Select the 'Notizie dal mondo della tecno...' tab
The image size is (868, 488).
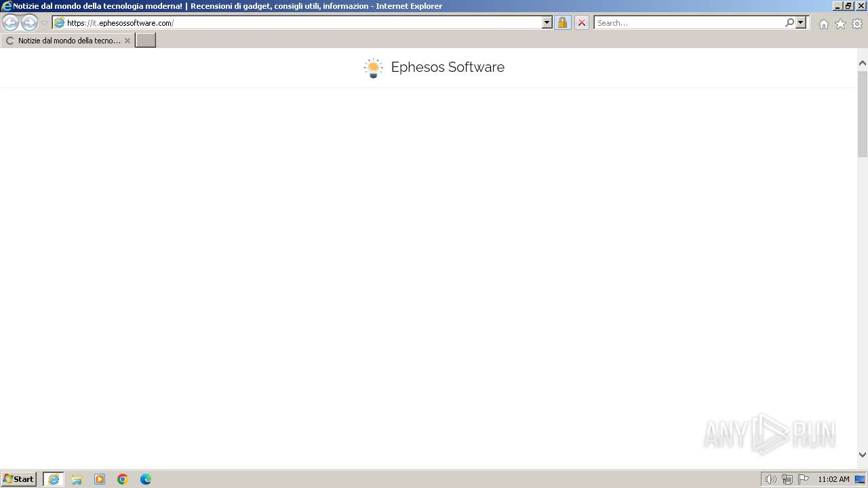click(68, 41)
